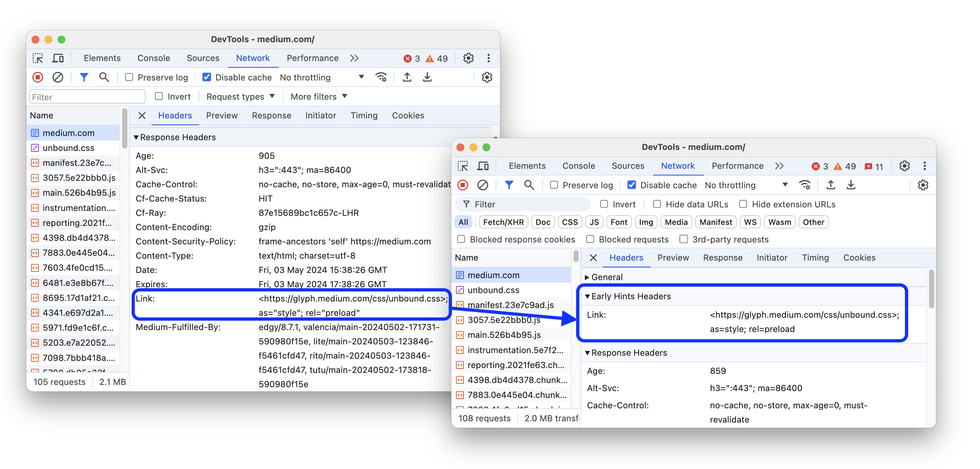980x469 pixels.
Task: Click on manifest.23e7c9ad.js network entry
Action: 512,304
